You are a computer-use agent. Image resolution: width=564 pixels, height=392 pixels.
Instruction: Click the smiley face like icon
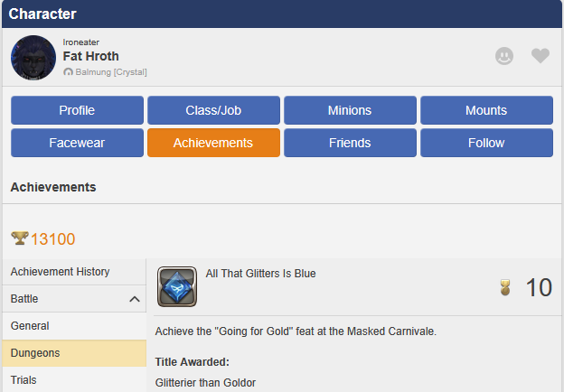pos(504,56)
